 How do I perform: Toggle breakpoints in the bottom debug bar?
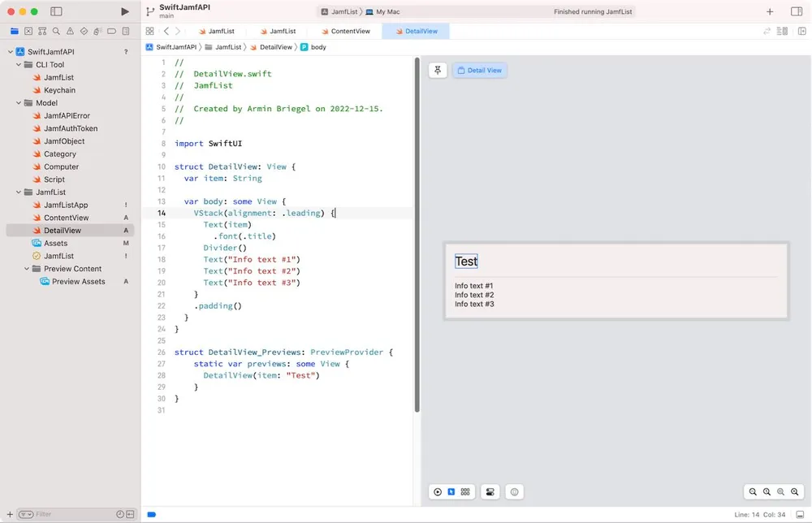point(151,514)
